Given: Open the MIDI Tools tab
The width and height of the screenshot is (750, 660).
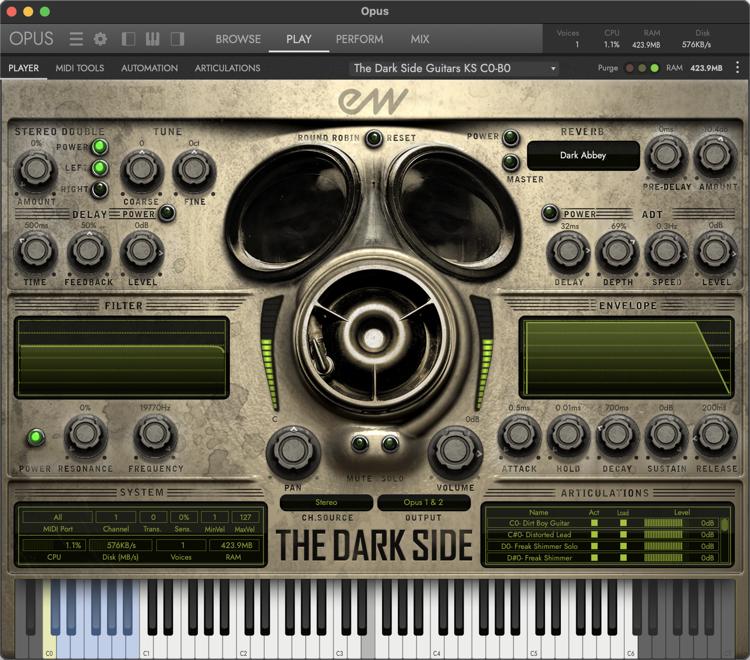Looking at the screenshot, I should pyautogui.click(x=80, y=68).
